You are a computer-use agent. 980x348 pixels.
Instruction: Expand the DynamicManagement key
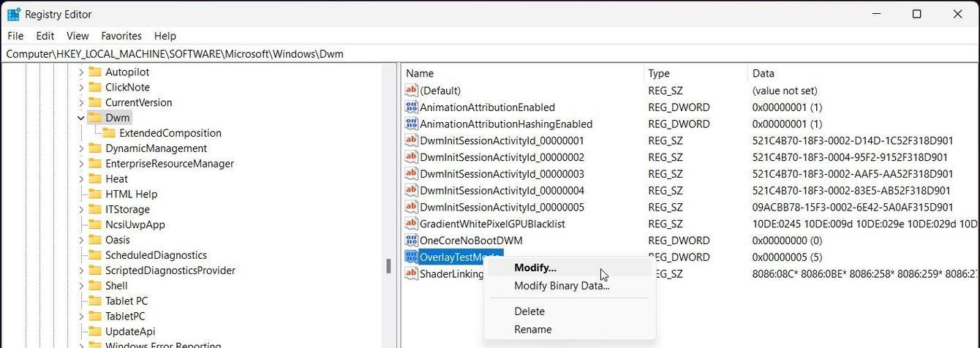click(x=80, y=148)
